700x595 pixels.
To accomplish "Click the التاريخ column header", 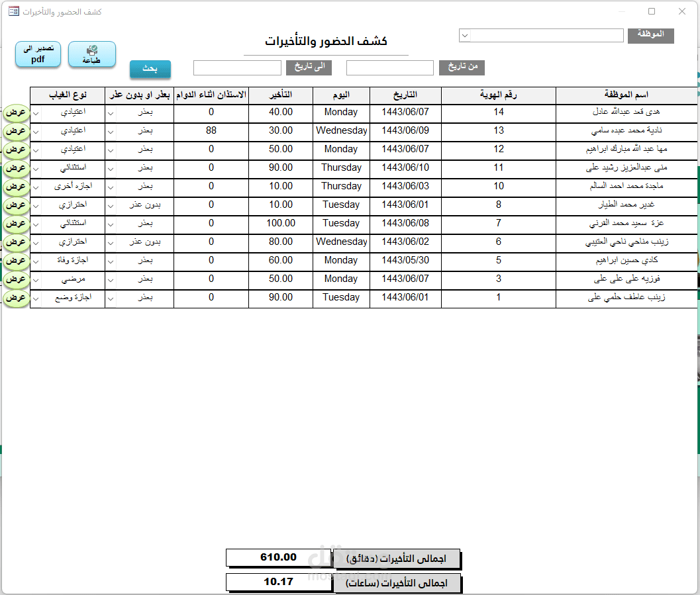I will [405, 95].
